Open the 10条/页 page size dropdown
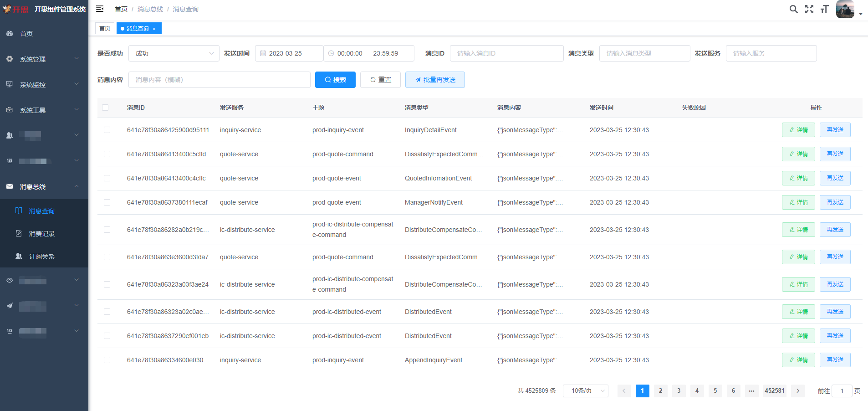The width and height of the screenshot is (868, 411). [x=586, y=391]
